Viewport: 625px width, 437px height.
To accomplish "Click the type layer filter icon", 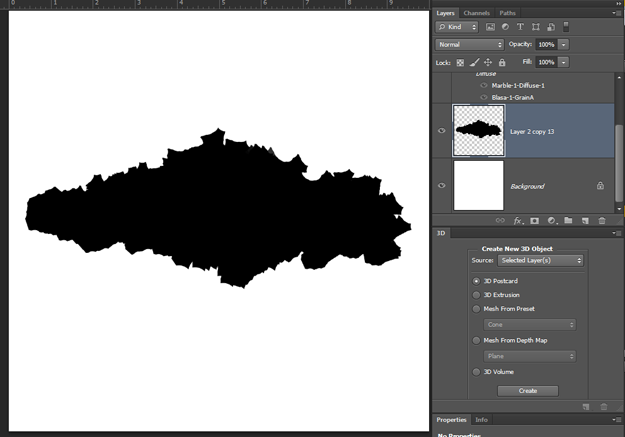I will coord(520,27).
